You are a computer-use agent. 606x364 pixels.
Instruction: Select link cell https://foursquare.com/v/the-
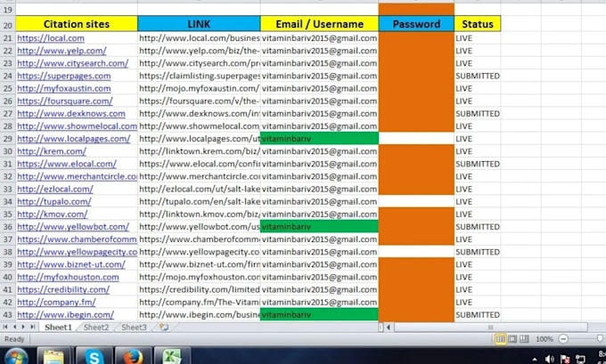(x=199, y=101)
